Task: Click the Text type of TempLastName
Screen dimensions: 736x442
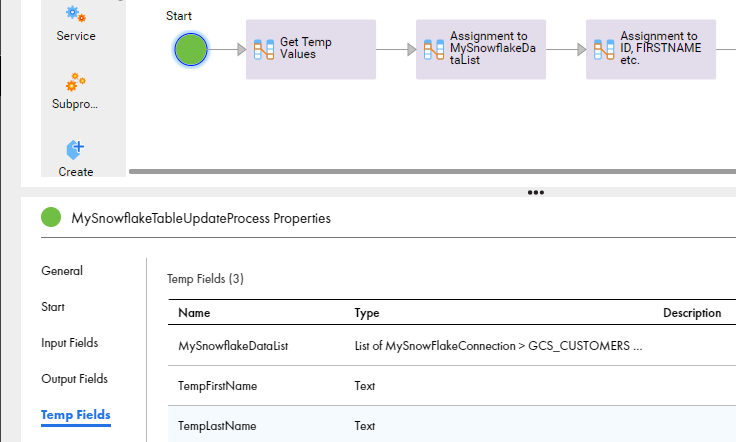Action: coord(365,426)
